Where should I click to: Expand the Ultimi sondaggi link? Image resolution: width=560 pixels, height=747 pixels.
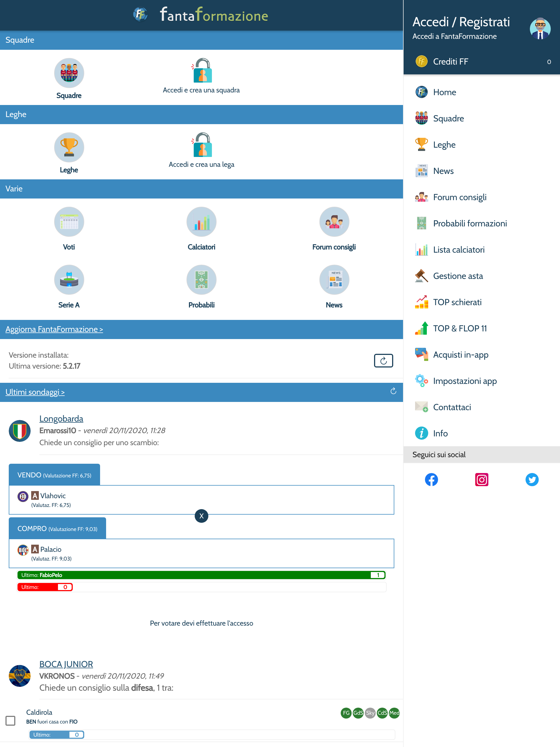click(x=35, y=392)
